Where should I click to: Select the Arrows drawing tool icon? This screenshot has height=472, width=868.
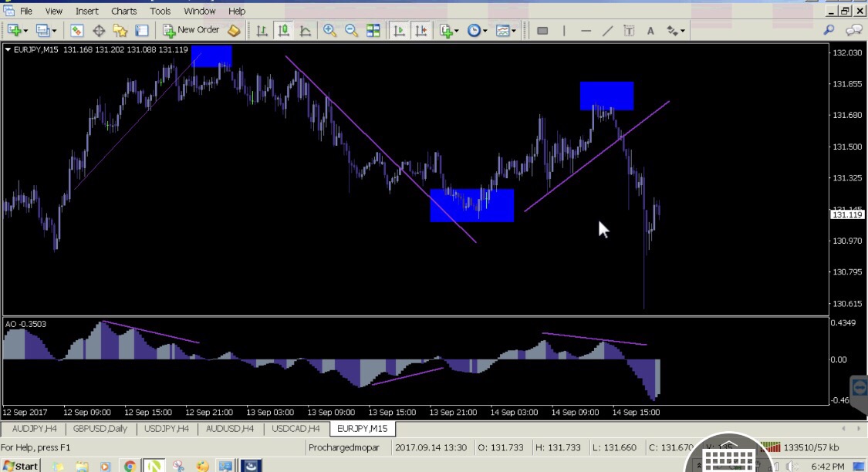click(x=672, y=30)
